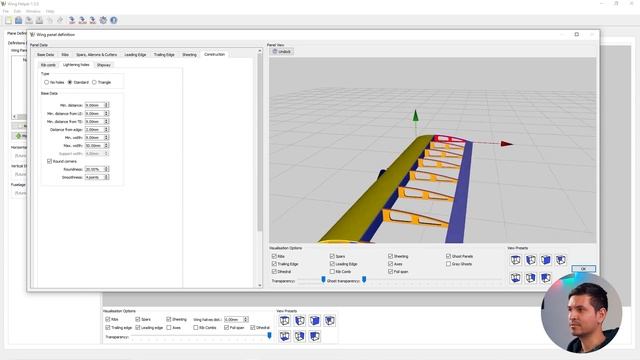Switch to the Leading Edge tab

(x=135, y=54)
